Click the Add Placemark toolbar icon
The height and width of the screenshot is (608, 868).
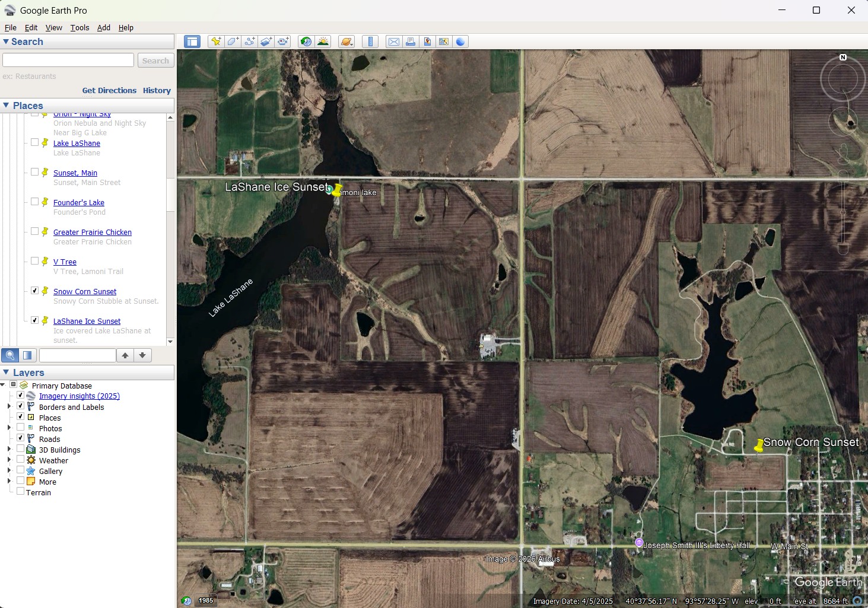pos(216,42)
